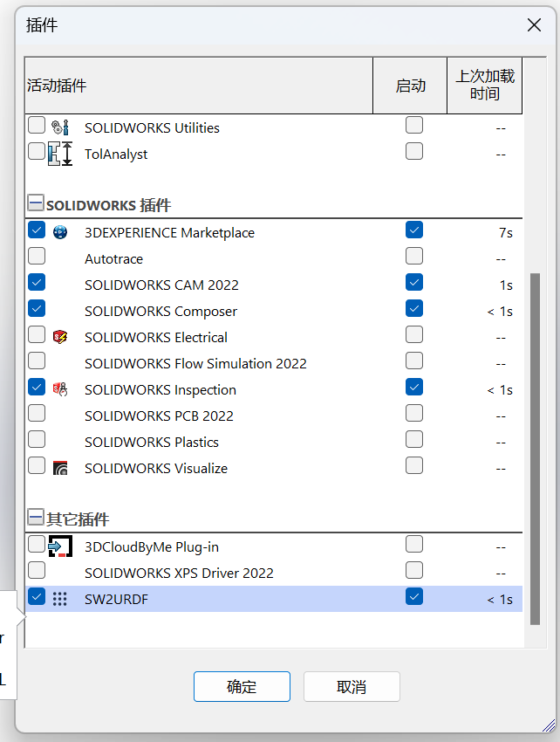Enable SOLIDWORKS XPS Driver 2022 active checkbox
Viewport: 560px width, 742px height.
click(x=37, y=570)
